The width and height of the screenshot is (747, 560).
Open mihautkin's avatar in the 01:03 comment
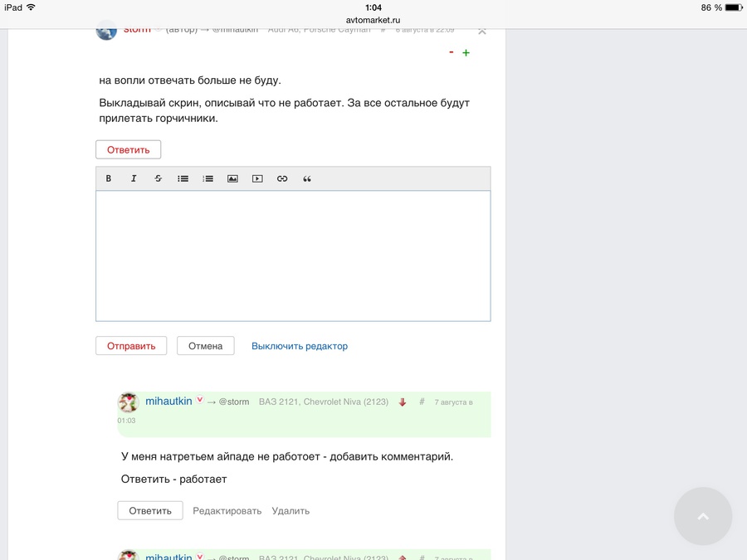(x=128, y=402)
